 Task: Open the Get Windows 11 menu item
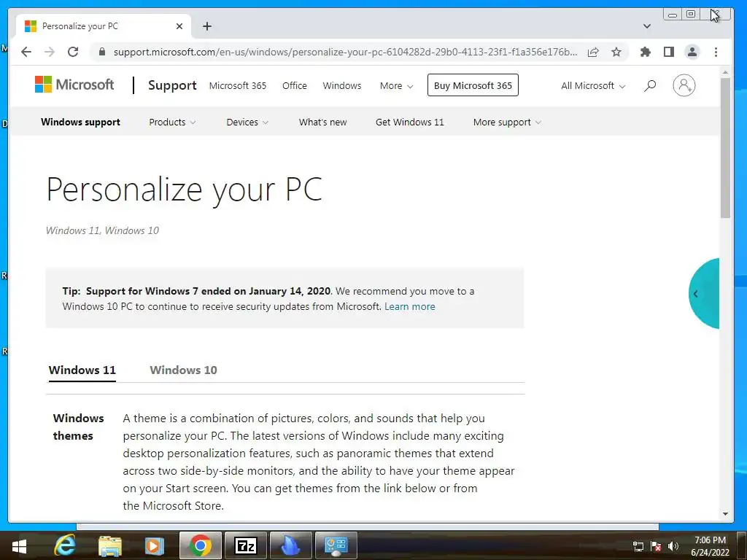(410, 122)
